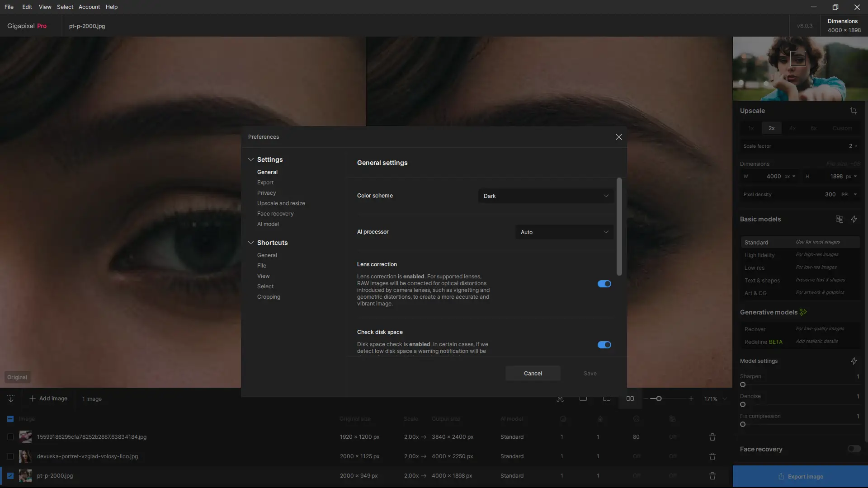
Task: Click the Cancel button
Action: 533,373
